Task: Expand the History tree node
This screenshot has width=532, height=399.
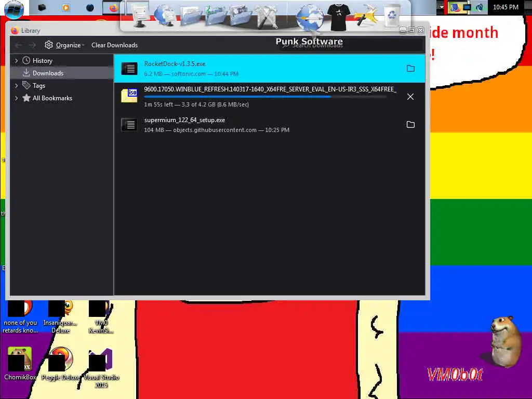Action: (16, 61)
